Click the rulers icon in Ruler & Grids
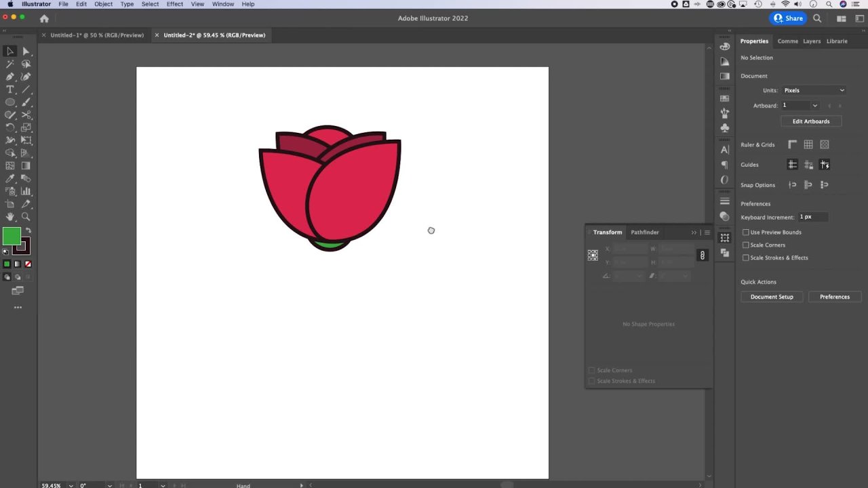This screenshot has height=488, width=868. coord(792,144)
